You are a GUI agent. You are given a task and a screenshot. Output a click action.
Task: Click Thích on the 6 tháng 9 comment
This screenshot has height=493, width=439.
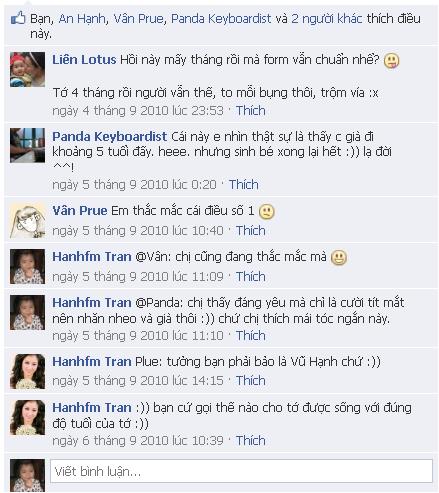(x=251, y=441)
